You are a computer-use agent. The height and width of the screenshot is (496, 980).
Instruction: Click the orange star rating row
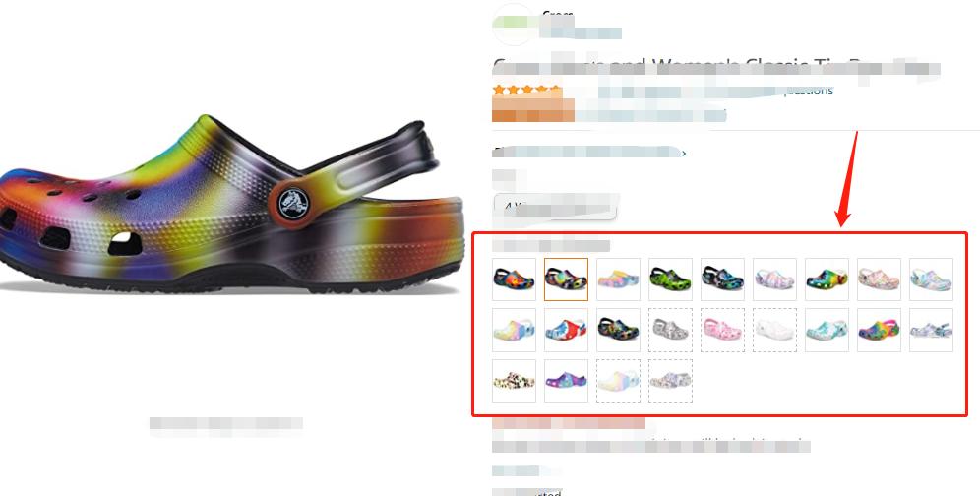[x=526, y=91]
